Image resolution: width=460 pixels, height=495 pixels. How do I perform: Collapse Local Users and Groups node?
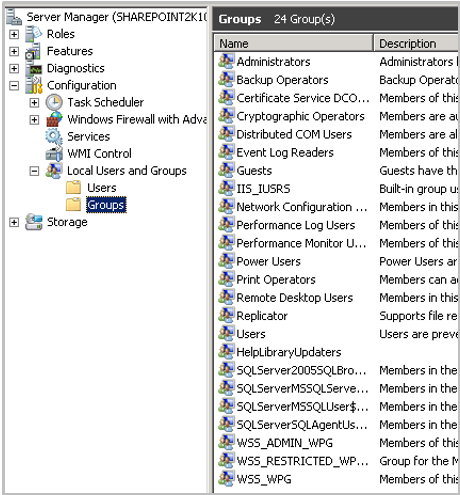34,171
